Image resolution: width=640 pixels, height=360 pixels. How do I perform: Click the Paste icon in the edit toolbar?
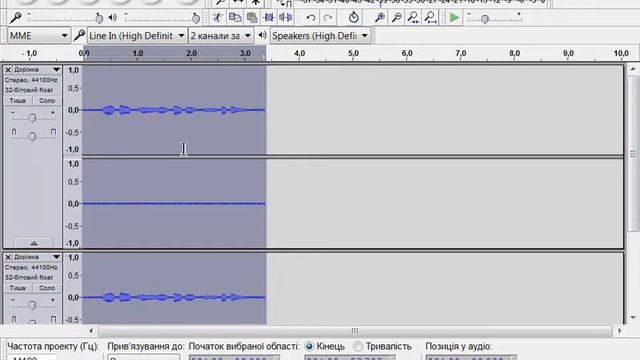coord(252,18)
